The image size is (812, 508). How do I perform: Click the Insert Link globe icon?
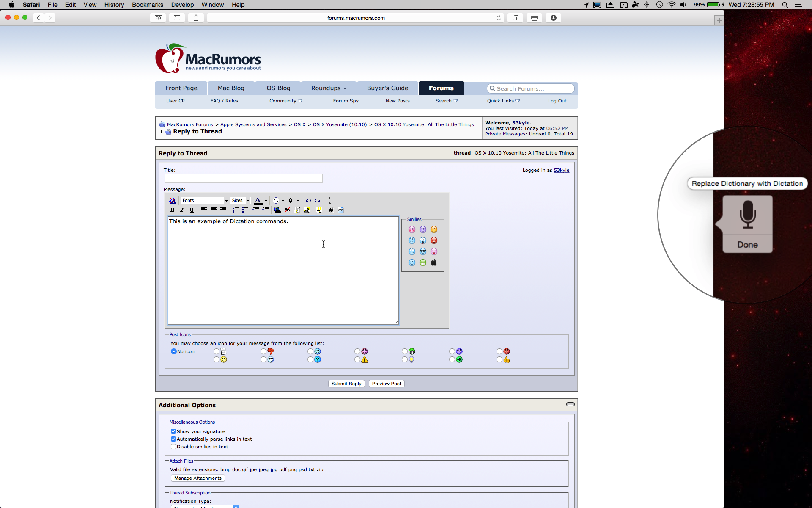pyautogui.click(x=277, y=210)
